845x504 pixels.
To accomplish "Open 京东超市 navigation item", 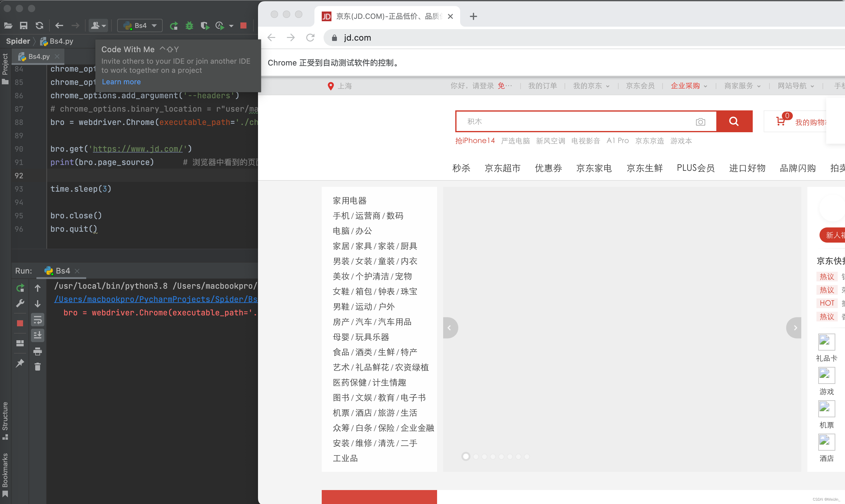I will (x=502, y=168).
